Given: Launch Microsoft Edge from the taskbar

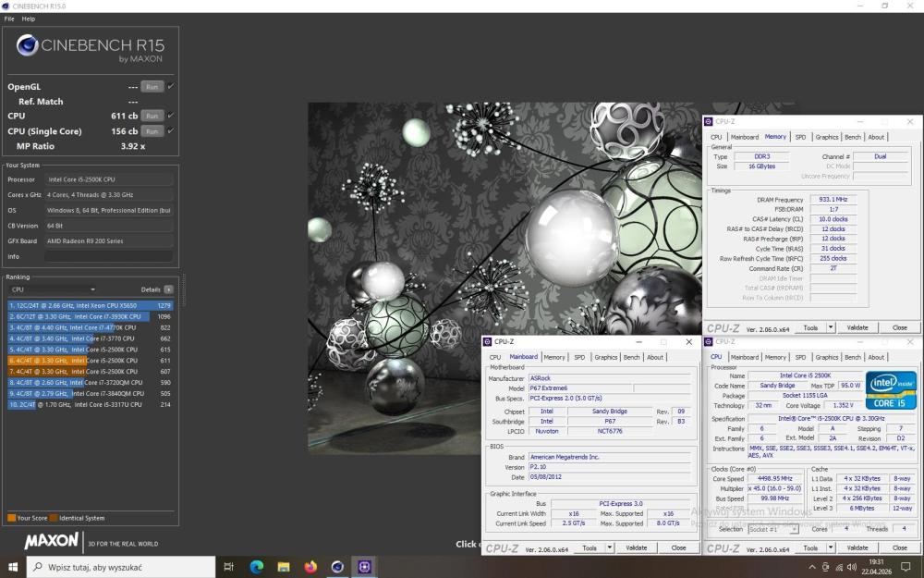Looking at the screenshot, I should (256, 567).
